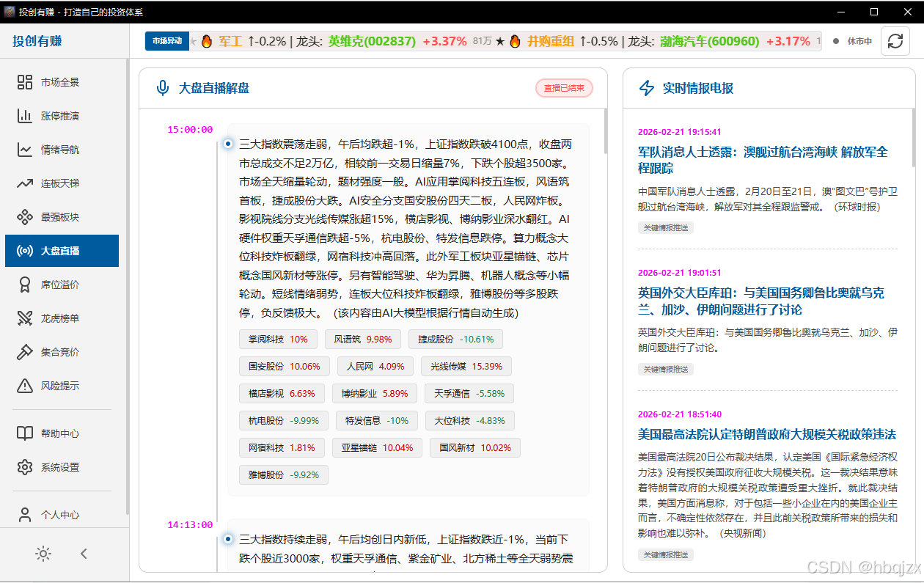Click stock tag 国安股份 10.06%
The height and width of the screenshot is (583, 924).
pos(285,366)
